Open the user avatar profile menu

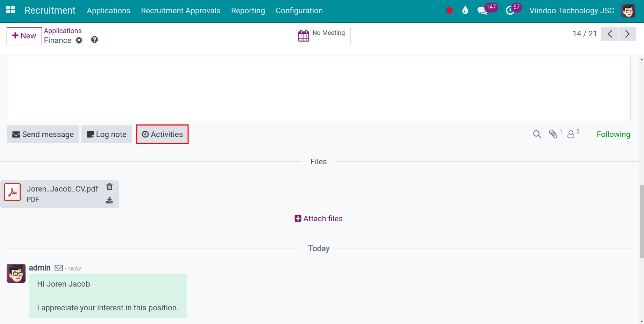pyautogui.click(x=628, y=10)
